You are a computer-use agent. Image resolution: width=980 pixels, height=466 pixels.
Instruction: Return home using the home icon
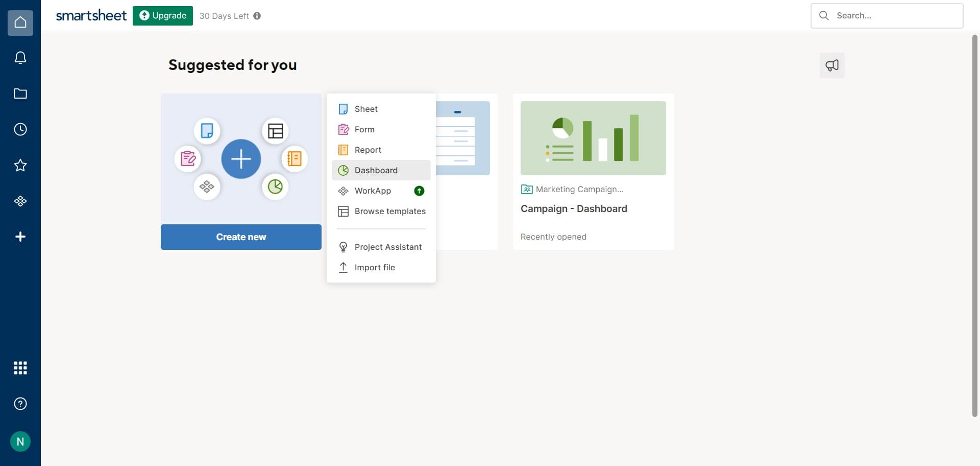[20, 22]
